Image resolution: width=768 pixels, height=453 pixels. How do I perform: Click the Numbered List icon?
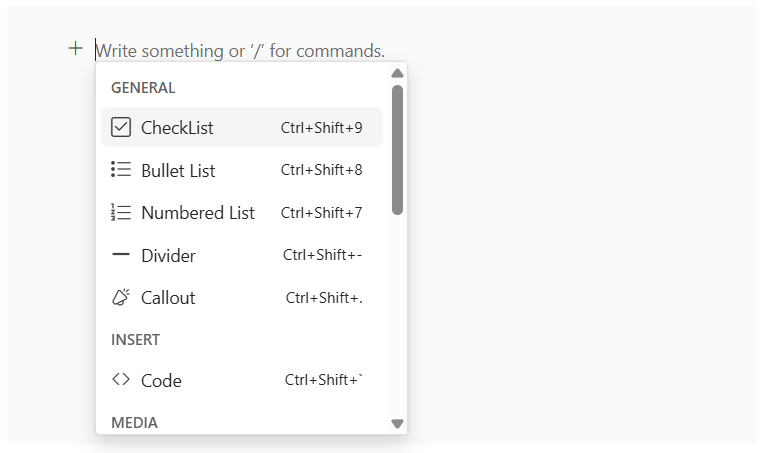(121, 212)
